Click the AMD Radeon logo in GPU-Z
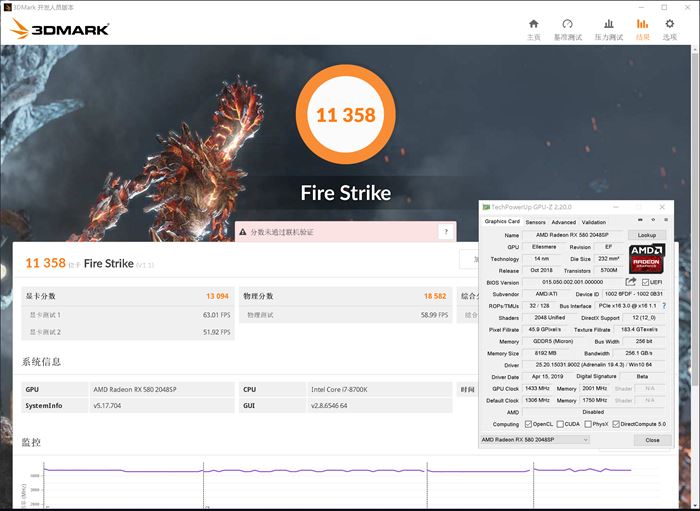 (x=647, y=258)
